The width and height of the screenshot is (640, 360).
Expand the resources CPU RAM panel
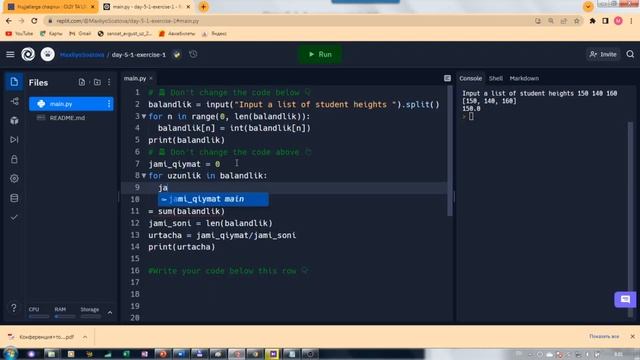click(x=110, y=313)
